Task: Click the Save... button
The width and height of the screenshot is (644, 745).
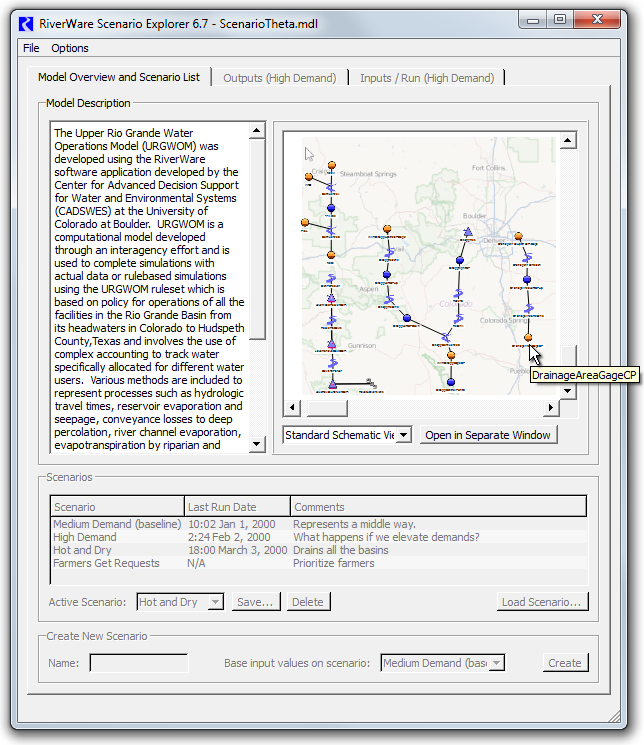Action: pos(256,602)
